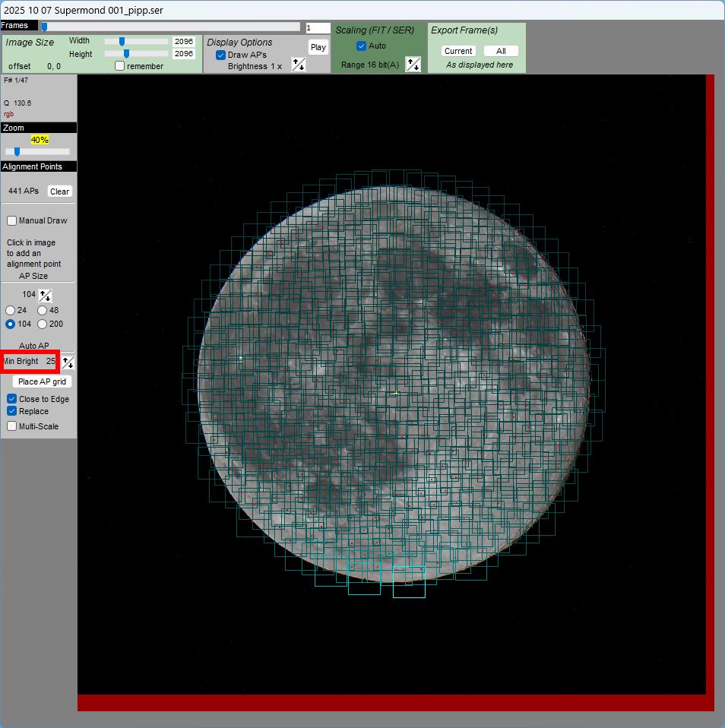The width and height of the screenshot is (725, 728).
Task: Check the remember image size checkbox
Action: 120,66
